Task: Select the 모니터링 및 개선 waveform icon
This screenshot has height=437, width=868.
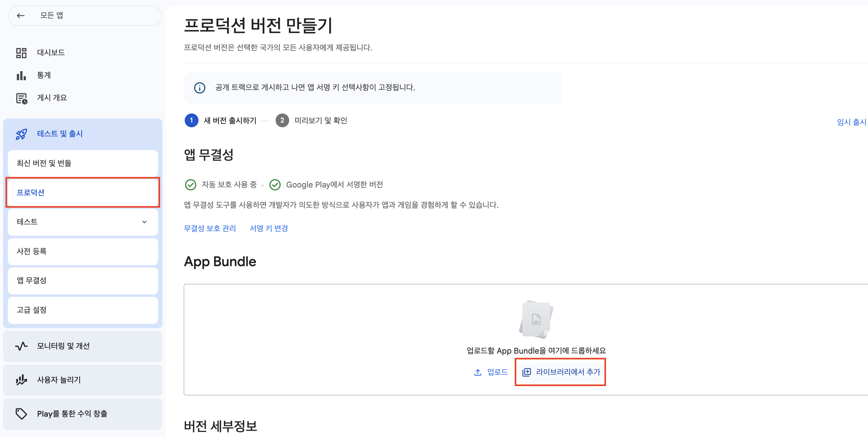Action: [x=21, y=346]
